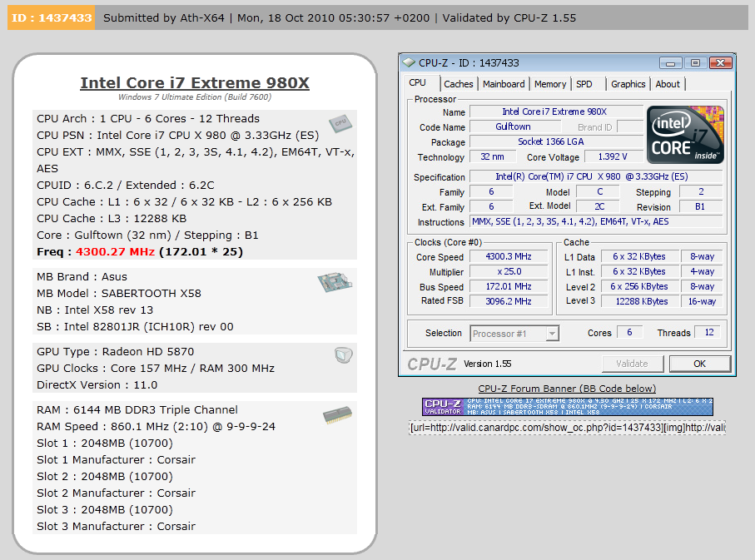
Task: Click the OK button in CPU-Z
Action: click(x=699, y=364)
